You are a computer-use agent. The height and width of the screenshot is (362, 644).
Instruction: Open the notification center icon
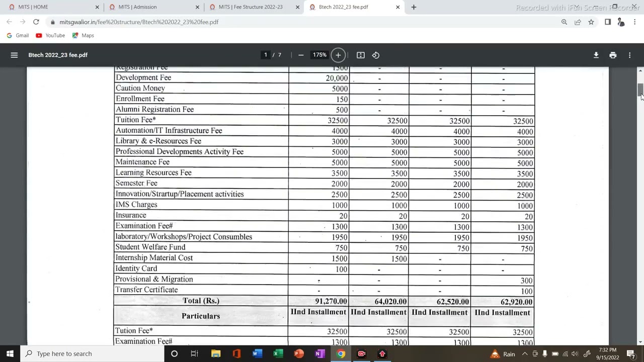coord(631,354)
